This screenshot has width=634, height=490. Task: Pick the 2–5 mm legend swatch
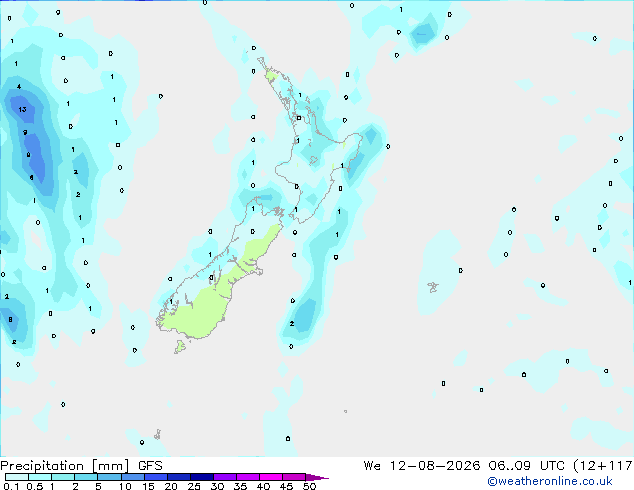pyautogui.click(x=86, y=477)
